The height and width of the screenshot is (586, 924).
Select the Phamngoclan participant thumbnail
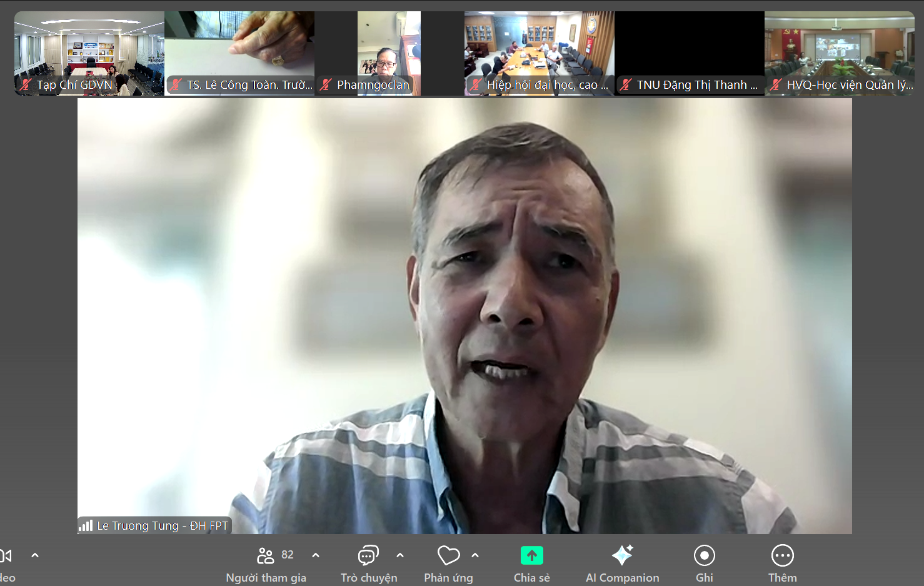click(x=389, y=53)
